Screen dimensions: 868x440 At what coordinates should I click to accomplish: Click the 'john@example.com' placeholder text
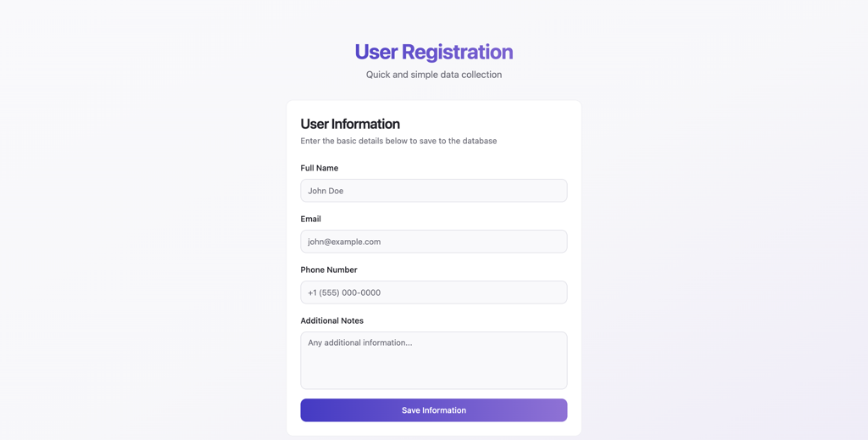(344, 242)
